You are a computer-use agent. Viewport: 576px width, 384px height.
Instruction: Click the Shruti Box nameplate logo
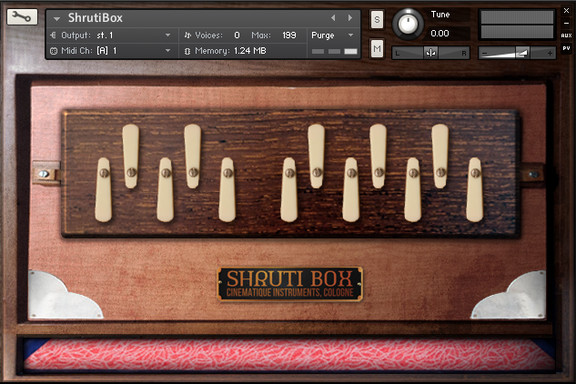coord(290,284)
